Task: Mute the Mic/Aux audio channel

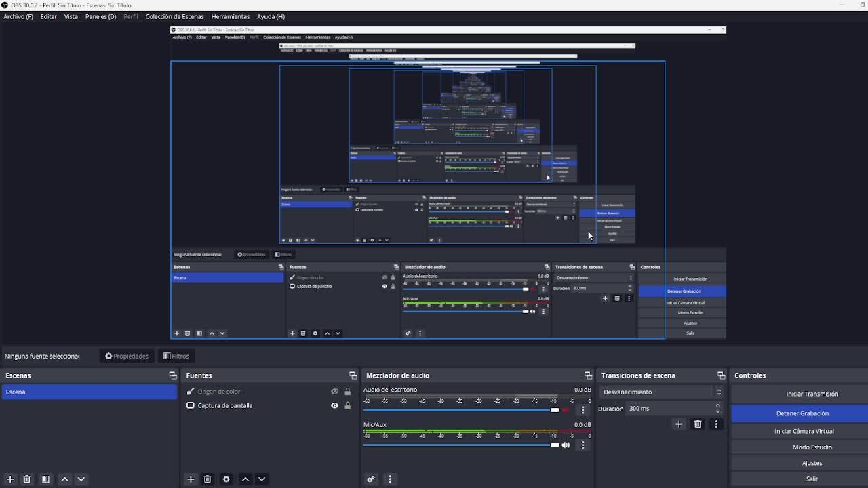Action: click(566, 445)
